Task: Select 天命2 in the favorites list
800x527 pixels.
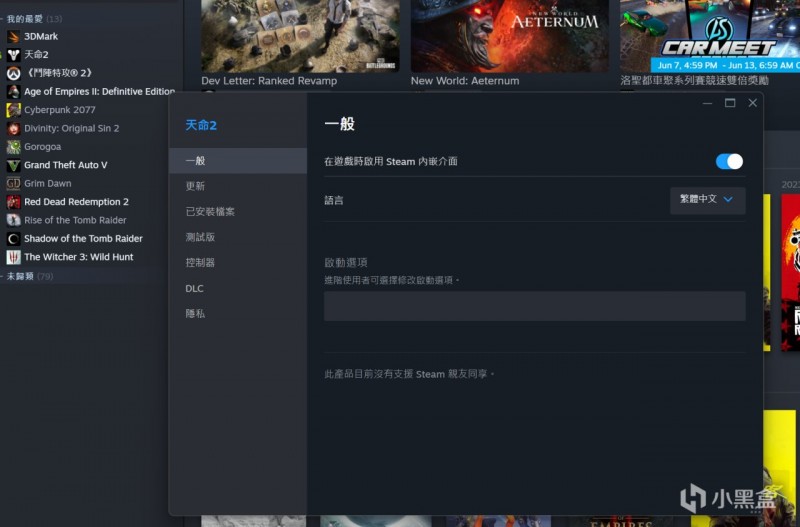Action: [36, 55]
